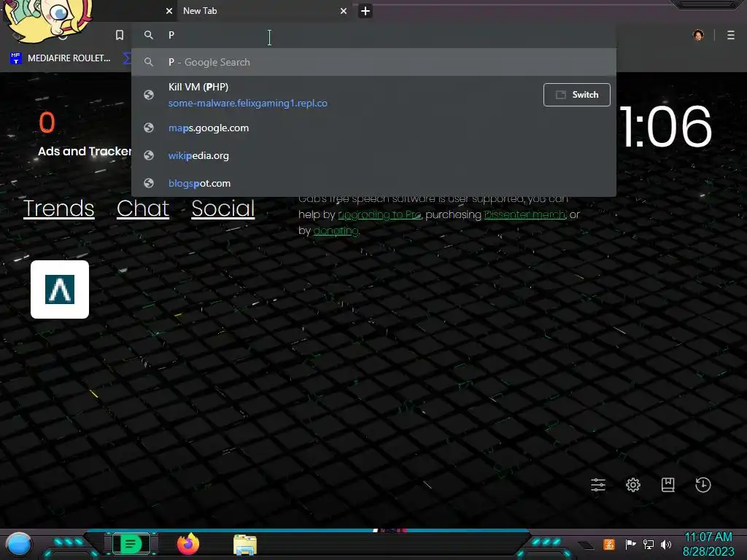Open the network tray icon

pyautogui.click(x=649, y=544)
